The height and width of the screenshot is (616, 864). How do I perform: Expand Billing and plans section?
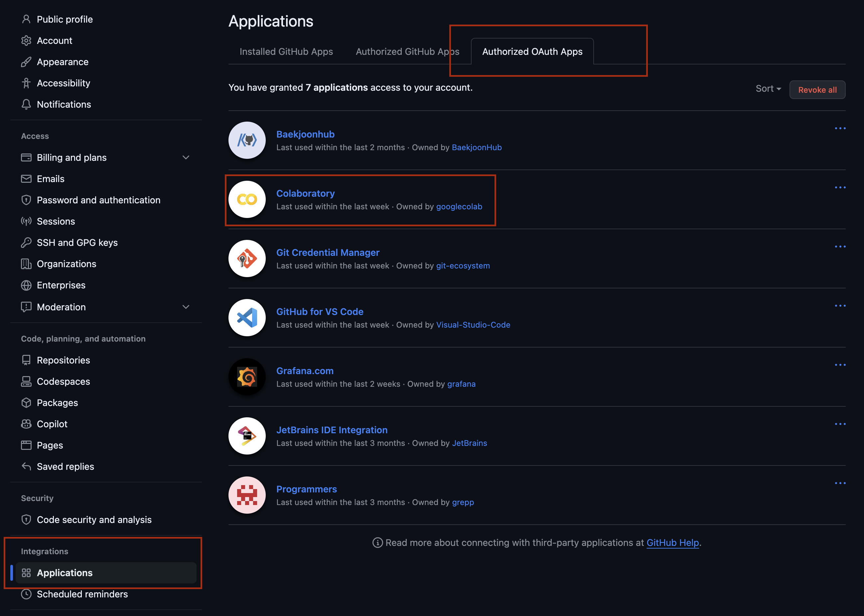click(186, 157)
